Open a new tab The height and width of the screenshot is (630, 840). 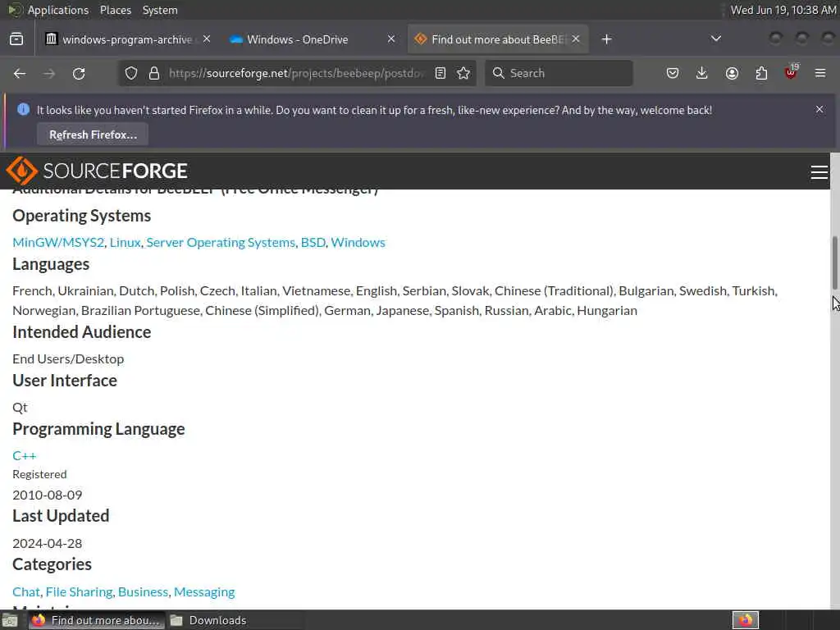pyautogui.click(x=606, y=39)
